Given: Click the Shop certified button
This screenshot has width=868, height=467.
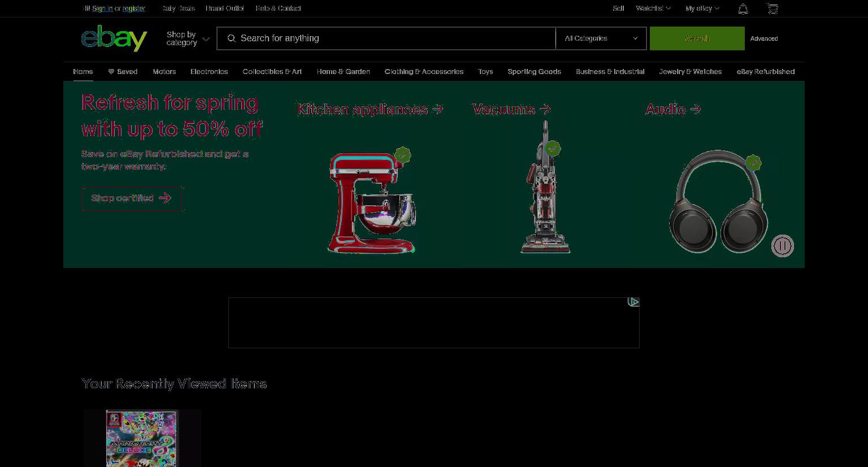Looking at the screenshot, I should [x=132, y=198].
